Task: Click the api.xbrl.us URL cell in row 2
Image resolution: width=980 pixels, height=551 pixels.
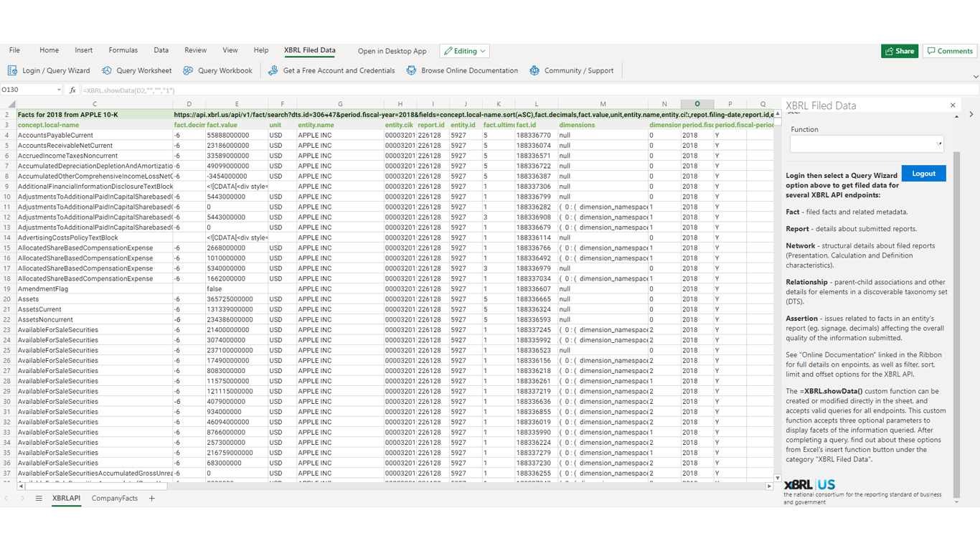Action: click(473, 115)
